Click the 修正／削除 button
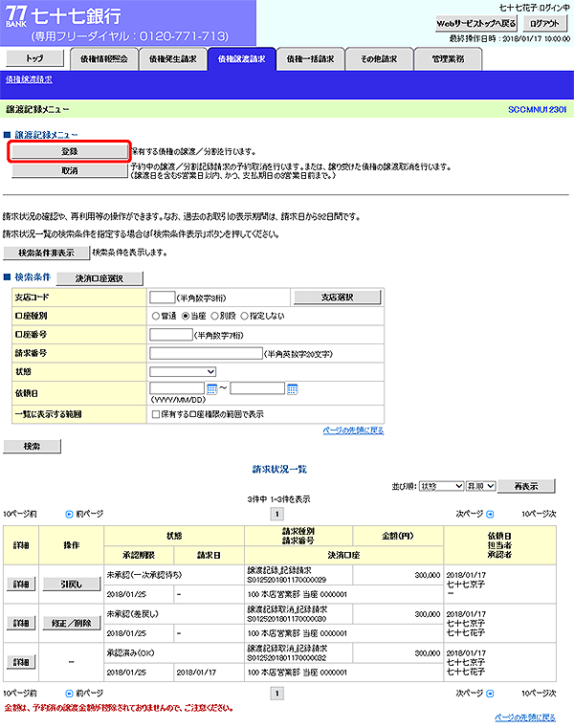Viewport: 574px width, 728px height. [x=71, y=623]
